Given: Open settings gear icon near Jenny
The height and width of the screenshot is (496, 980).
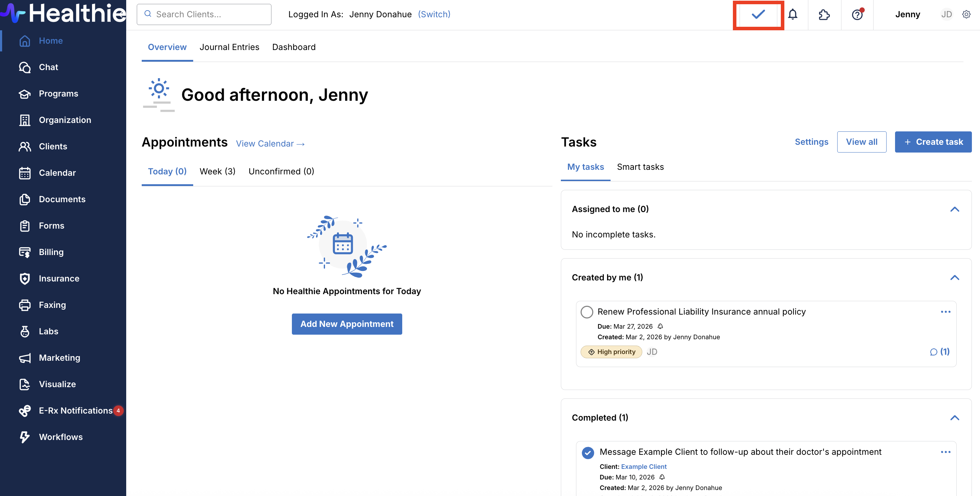Looking at the screenshot, I should click(966, 14).
